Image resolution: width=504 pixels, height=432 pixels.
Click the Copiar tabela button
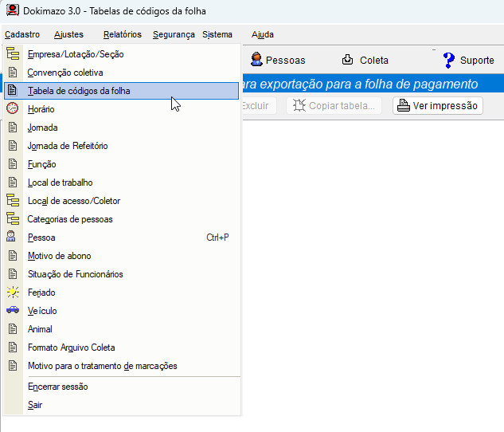pos(334,106)
